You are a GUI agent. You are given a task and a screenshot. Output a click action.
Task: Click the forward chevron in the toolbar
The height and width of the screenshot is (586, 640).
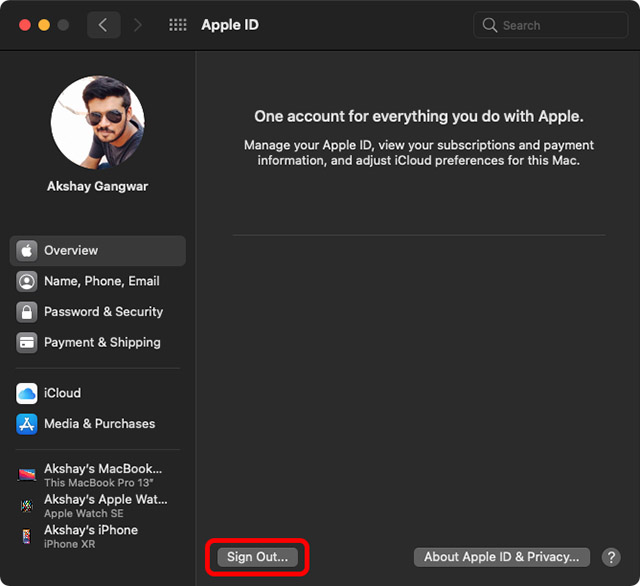click(138, 25)
